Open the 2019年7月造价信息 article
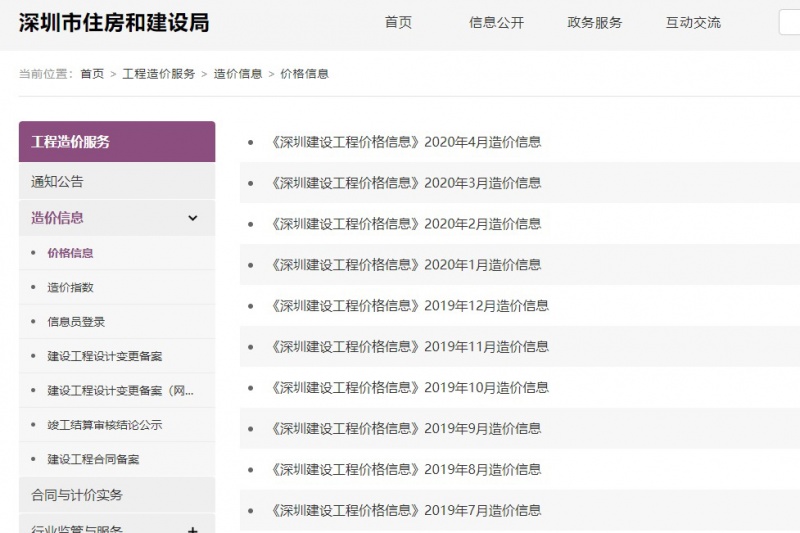The image size is (800, 533). pos(406,510)
